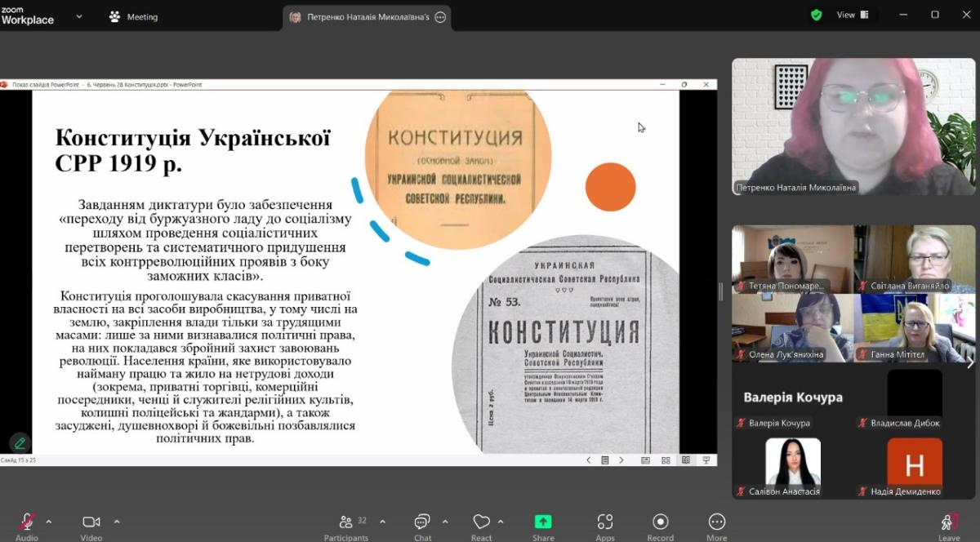Start recording with the Record button
The width and height of the screenshot is (980, 542).
tap(660, 522)
